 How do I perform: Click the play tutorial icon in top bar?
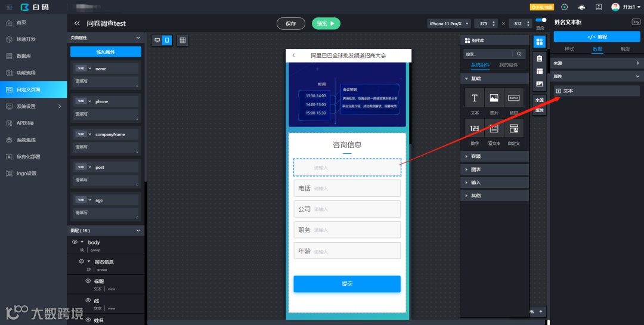(564, 7)
